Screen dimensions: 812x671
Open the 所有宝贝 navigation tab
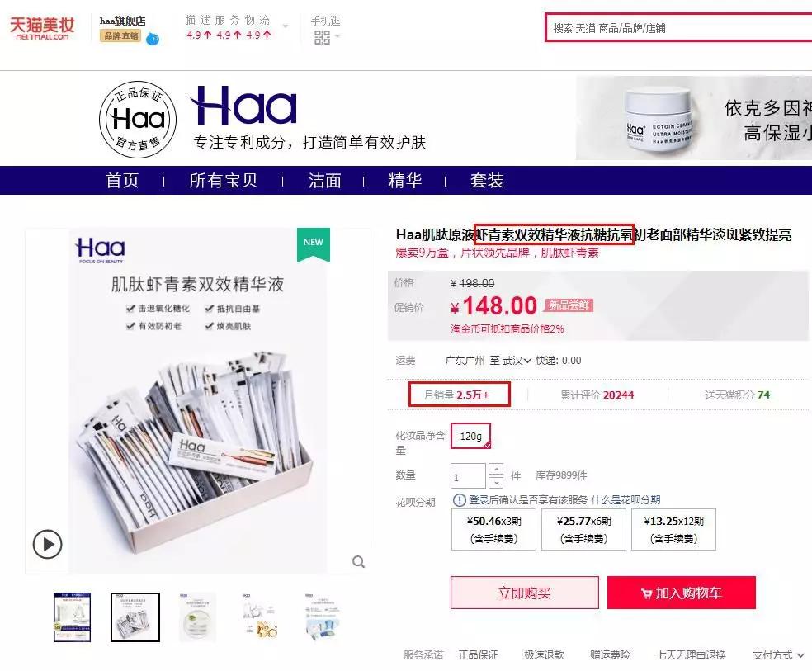pos(223,180)
